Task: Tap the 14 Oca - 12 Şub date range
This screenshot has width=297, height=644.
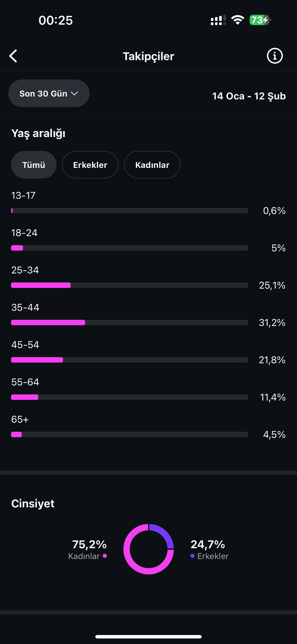Action: click(x=249, y=96)
